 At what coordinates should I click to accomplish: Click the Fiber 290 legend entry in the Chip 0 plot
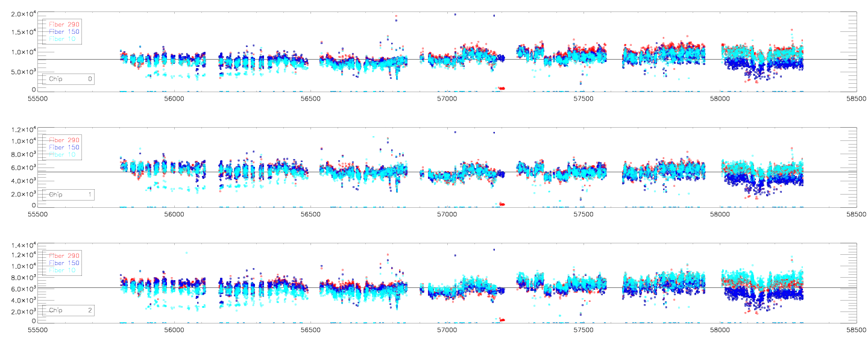click(63, 24)
